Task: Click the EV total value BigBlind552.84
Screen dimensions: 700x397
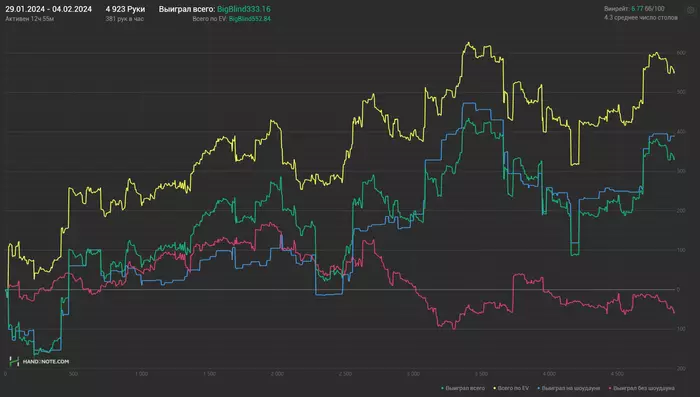Action: pyautogui.click(x=250, y=19)
